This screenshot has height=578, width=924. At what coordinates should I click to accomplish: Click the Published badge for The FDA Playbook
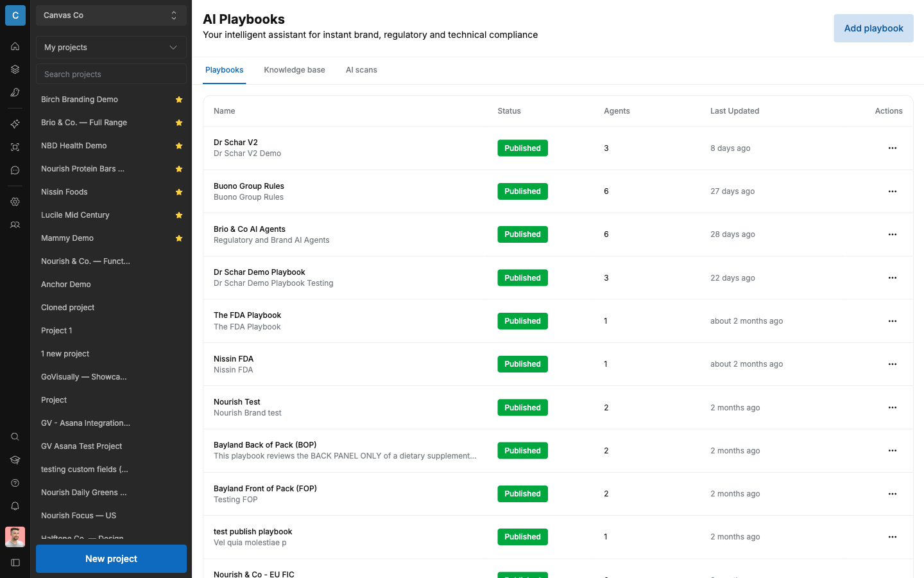522,321
